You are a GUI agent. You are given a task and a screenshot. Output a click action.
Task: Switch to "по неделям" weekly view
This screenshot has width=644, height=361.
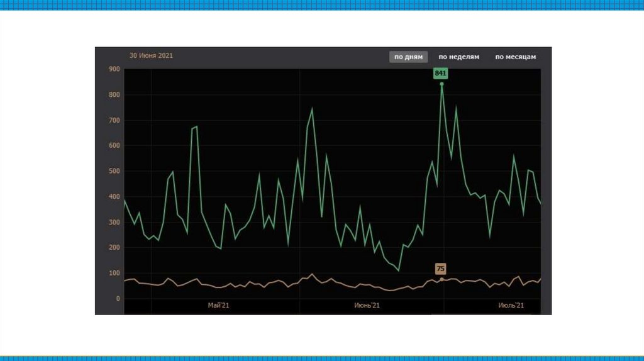458,57
